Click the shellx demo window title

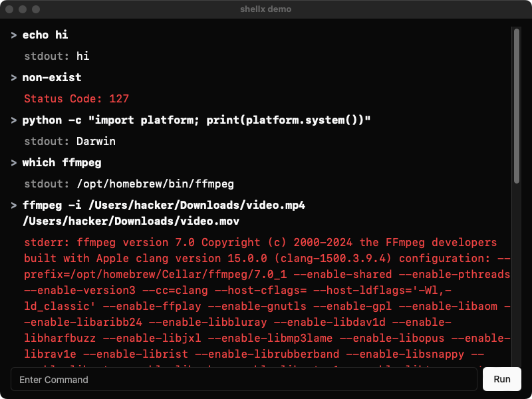(265, 9)
